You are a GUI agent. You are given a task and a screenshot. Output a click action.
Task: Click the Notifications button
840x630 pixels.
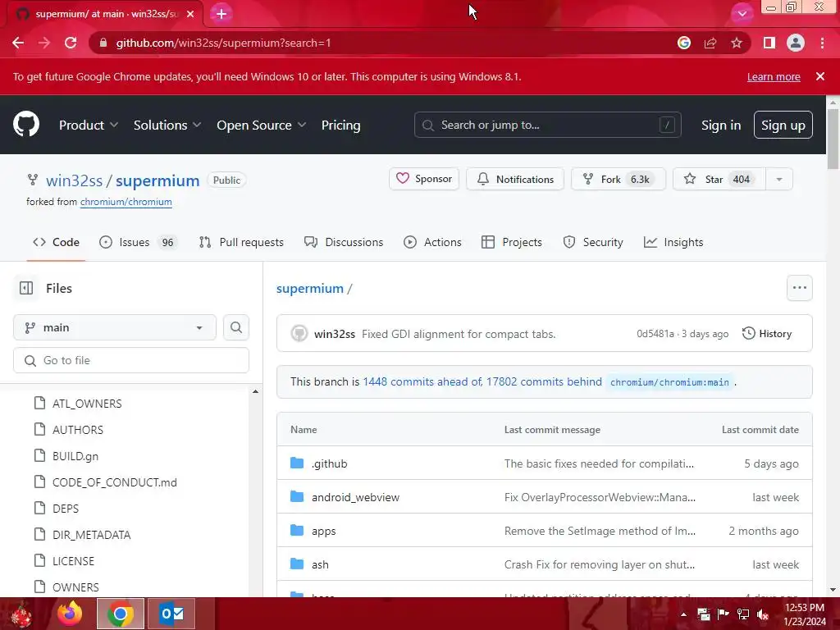tap(515, 179)
